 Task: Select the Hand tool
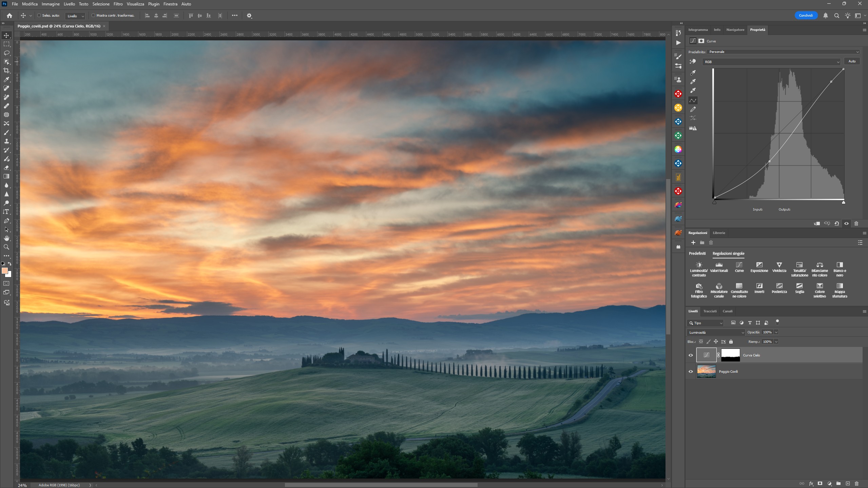[6, 238]
